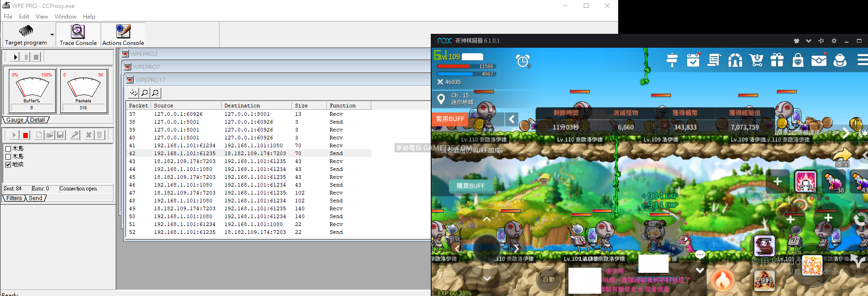Open the Help menu
Viewport: 868px width, 296px height.
(x=89, y=16)
